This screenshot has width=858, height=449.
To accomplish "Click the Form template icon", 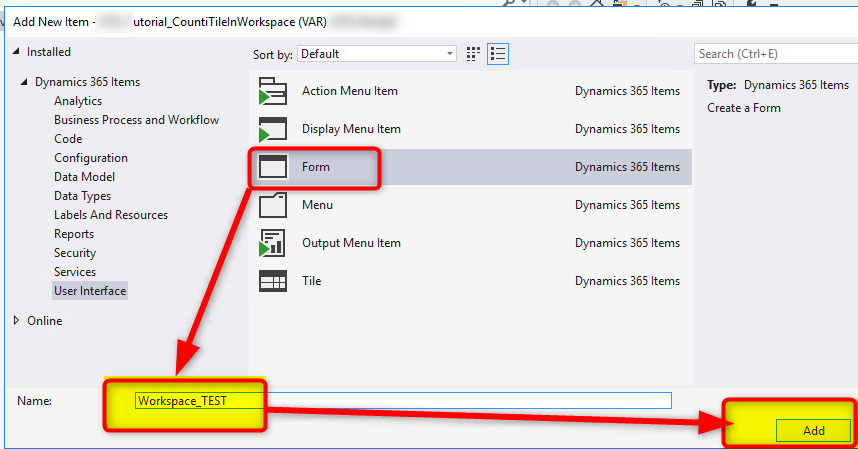I will click(273, 167).
